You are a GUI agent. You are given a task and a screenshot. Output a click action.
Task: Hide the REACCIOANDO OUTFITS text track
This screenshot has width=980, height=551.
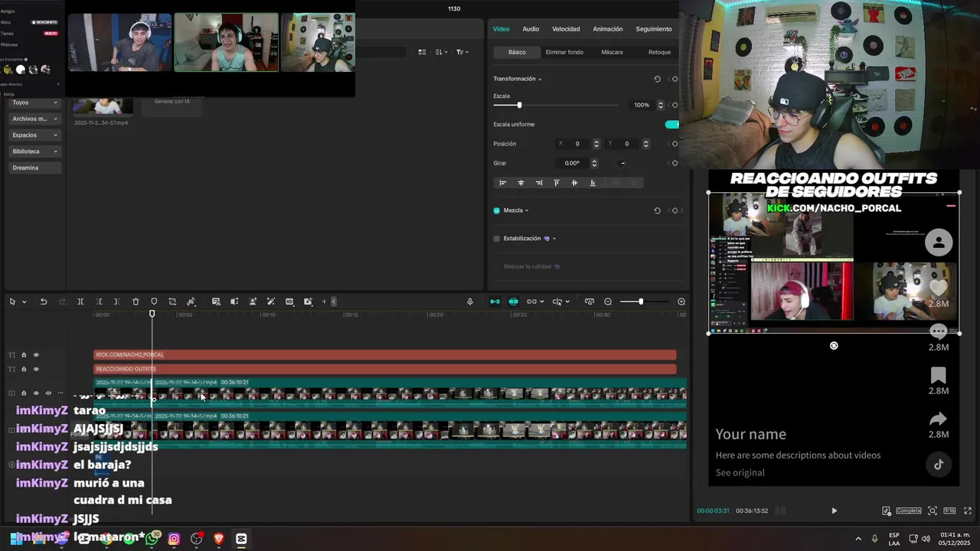tap(36, 369)
